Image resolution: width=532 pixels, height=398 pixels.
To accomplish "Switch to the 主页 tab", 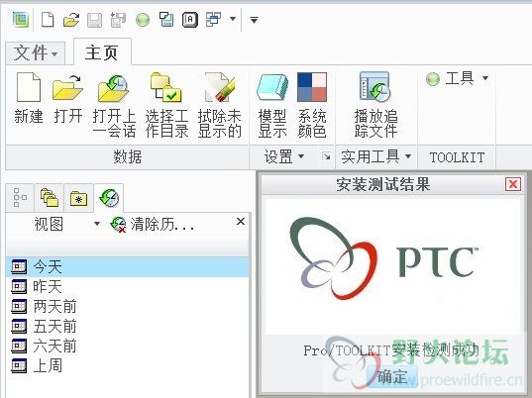I will pyautogui.click(x=102, y=52).
